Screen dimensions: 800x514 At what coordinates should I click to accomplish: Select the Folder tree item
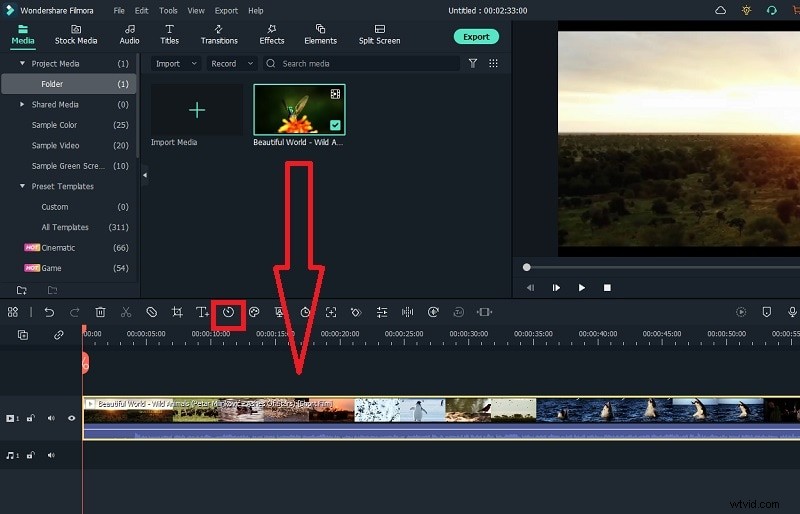[x=69, y=84]
